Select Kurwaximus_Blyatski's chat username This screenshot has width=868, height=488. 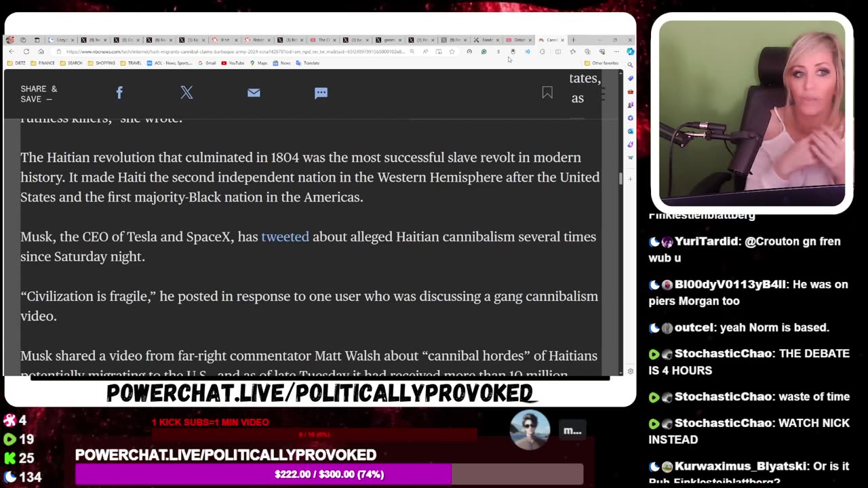pos(741,466)
